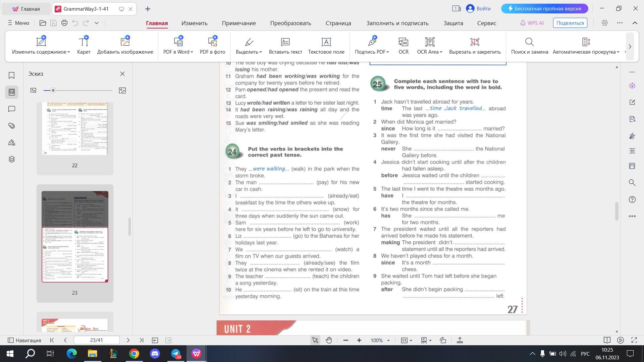Adjust the thumbnail size slider
Image resolution: width=644 pixels, height=362 pixels.
pyautogui.click(x=53, y=90)
